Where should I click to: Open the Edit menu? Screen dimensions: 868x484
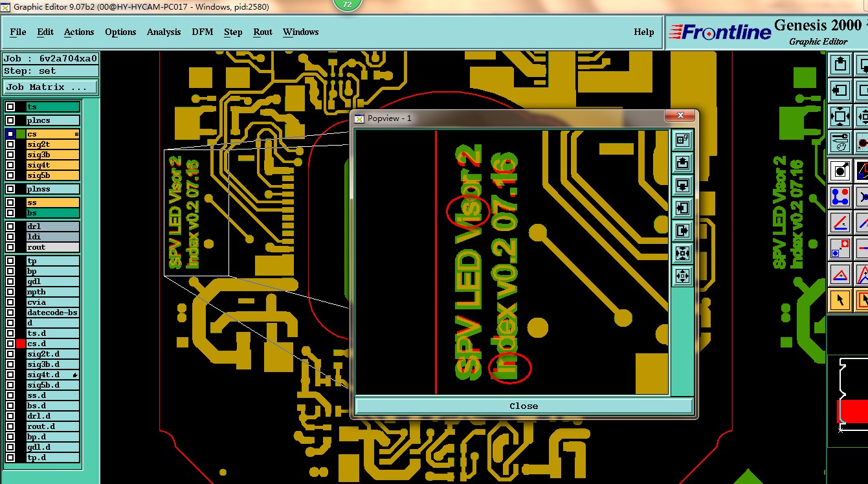[x=45, y=32]
